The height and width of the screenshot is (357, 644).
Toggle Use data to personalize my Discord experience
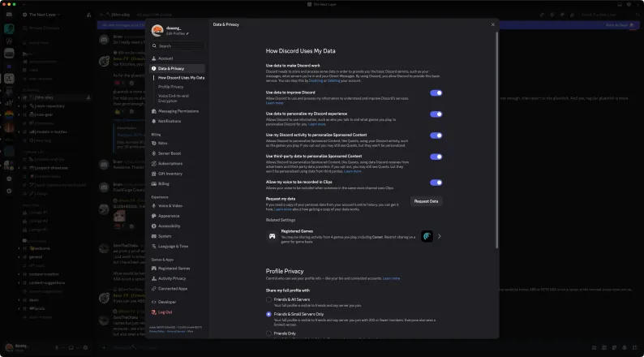(436, 114)
